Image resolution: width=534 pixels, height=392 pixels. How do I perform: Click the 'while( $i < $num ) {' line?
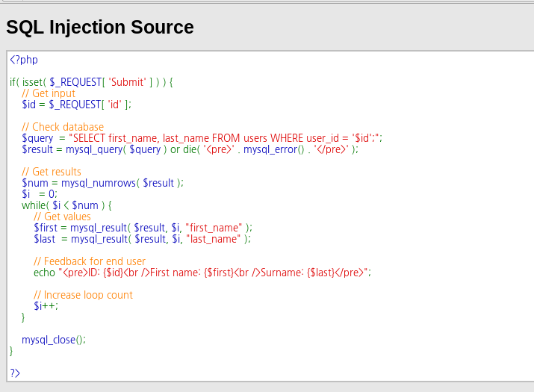click(x=66, y=205)
